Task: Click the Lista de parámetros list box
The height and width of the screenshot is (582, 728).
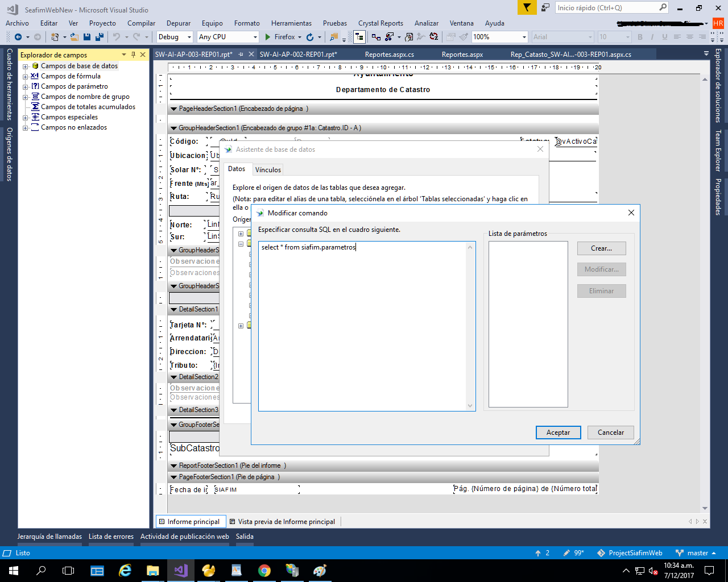Action: pos(528,324)
